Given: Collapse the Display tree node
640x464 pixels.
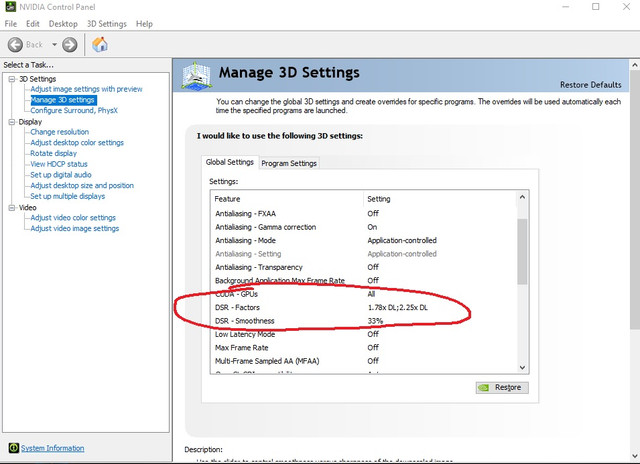Looking at the screenshot, I should click(12, 122).
